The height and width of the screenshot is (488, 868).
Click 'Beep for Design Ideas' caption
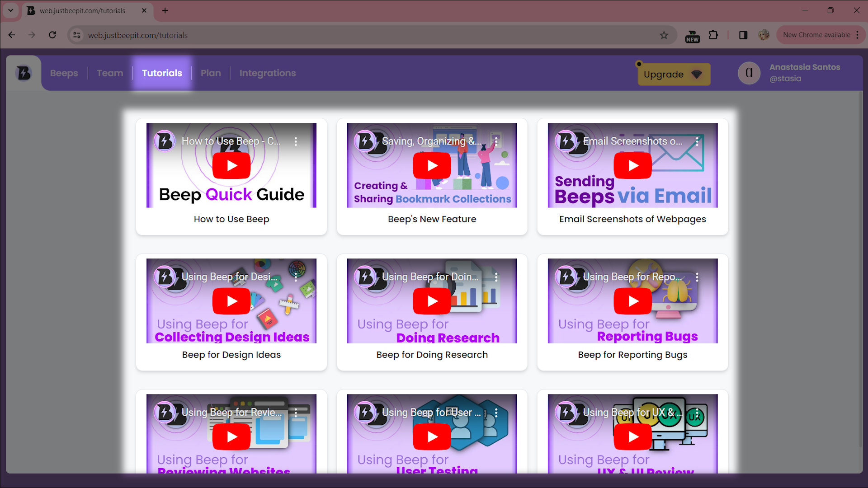[x=231, y=355]
